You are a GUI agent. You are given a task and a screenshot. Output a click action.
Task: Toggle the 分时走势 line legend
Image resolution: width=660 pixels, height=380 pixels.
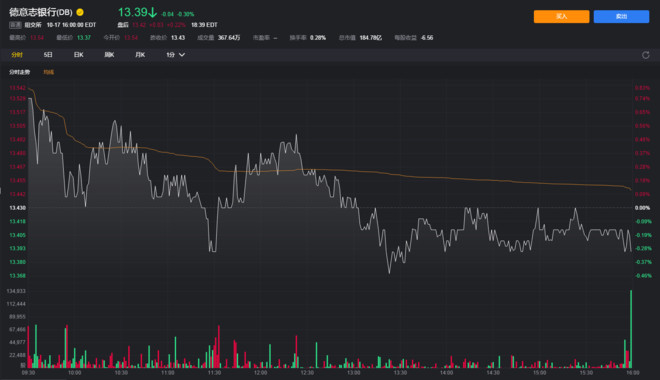19,72
